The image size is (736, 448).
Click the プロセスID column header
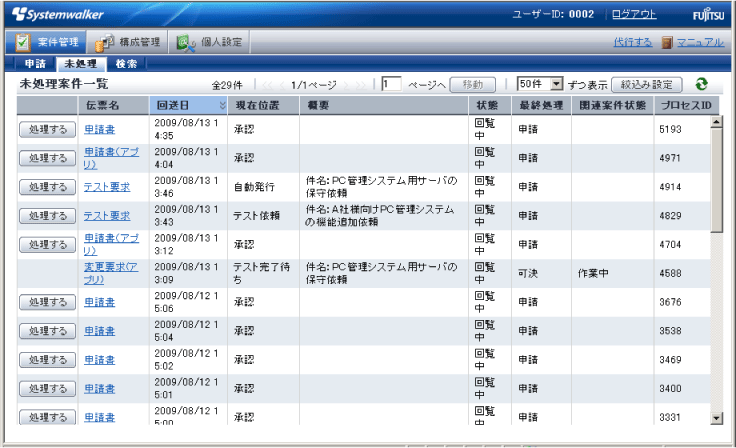tap(684, 105)
